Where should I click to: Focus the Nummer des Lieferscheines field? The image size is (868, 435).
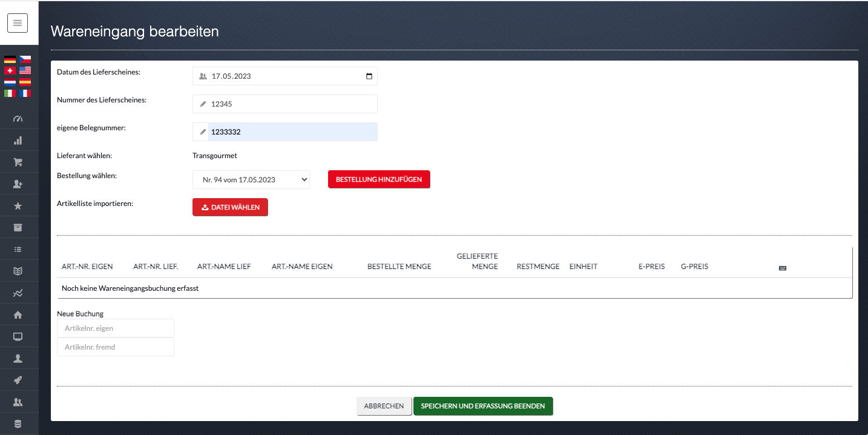point(285,104)
